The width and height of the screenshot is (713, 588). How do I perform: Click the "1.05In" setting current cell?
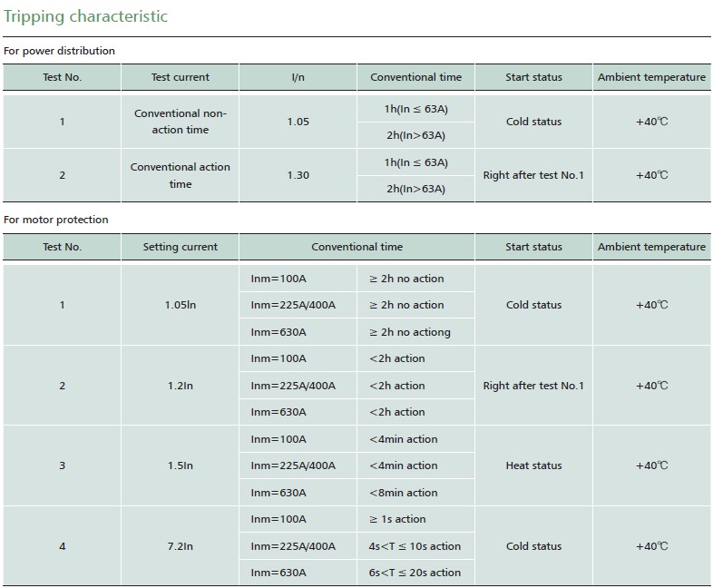pos(181,305)
